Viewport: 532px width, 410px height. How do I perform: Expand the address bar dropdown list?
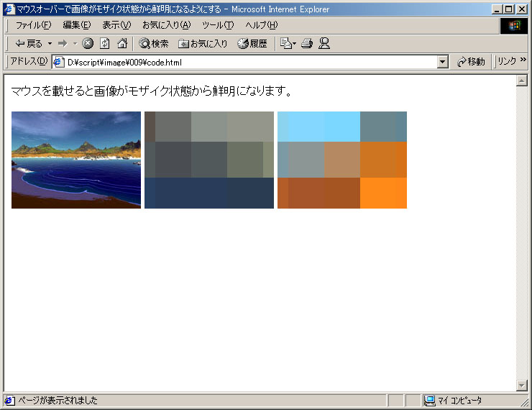tap(442, 62)
